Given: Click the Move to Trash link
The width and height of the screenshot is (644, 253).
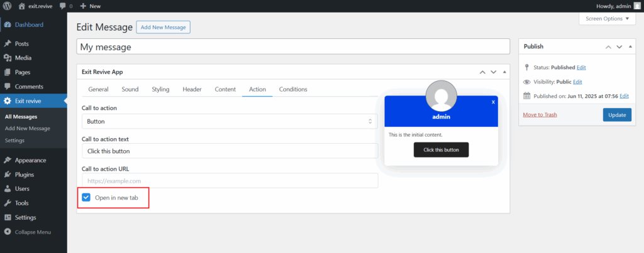Looking at the screenshot, I should (540, 115).
